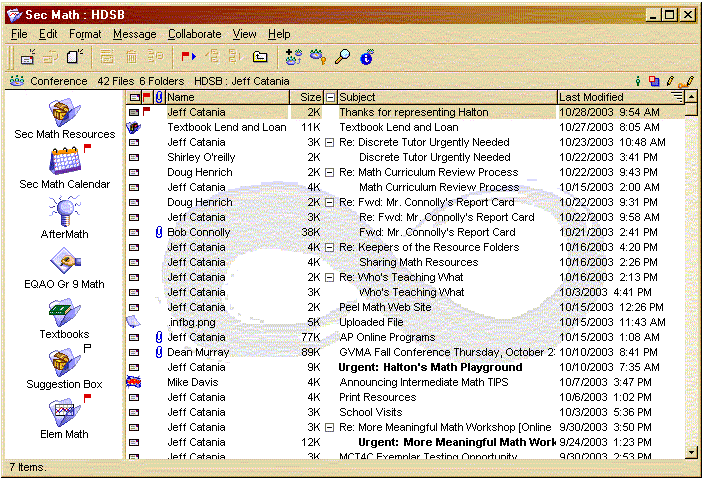Toggle the unread flag on the first Jeff Catania message

(x=147, y=112)
